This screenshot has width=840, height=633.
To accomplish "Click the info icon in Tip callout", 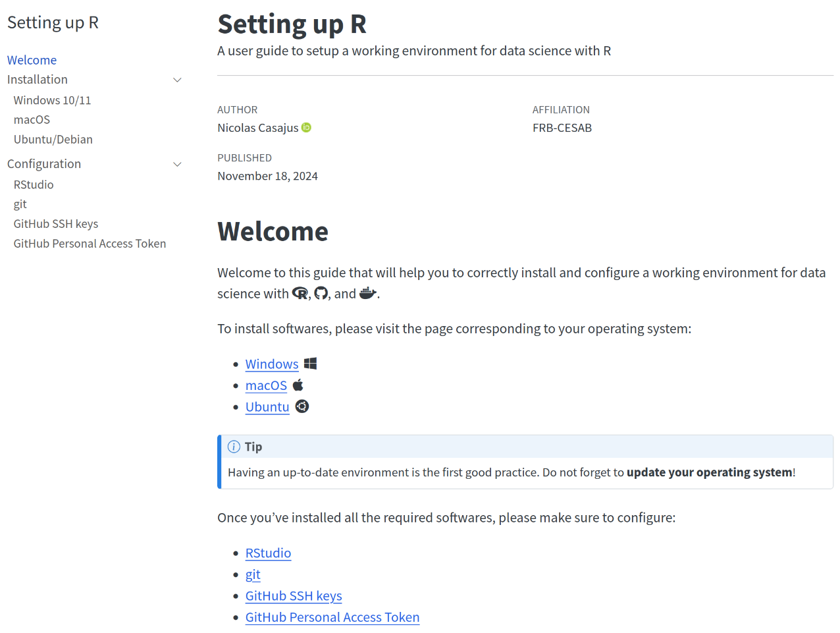I will [234, 447].
